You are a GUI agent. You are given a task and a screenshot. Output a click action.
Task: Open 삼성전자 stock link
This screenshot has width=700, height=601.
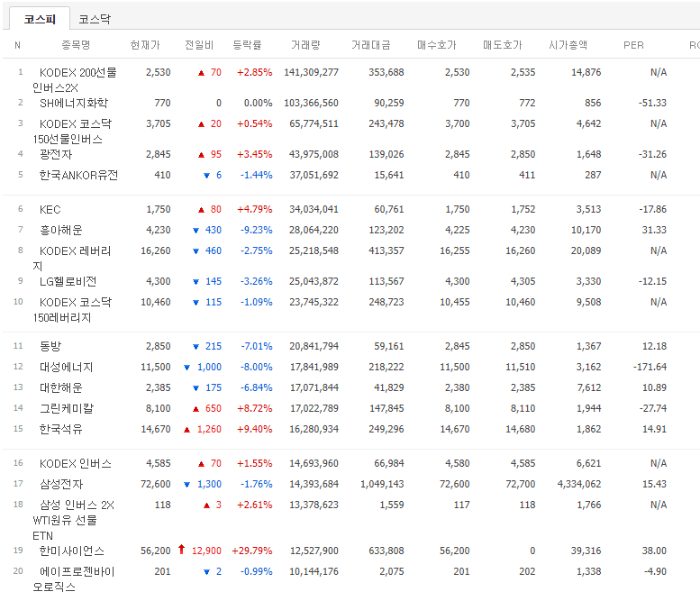61,484
